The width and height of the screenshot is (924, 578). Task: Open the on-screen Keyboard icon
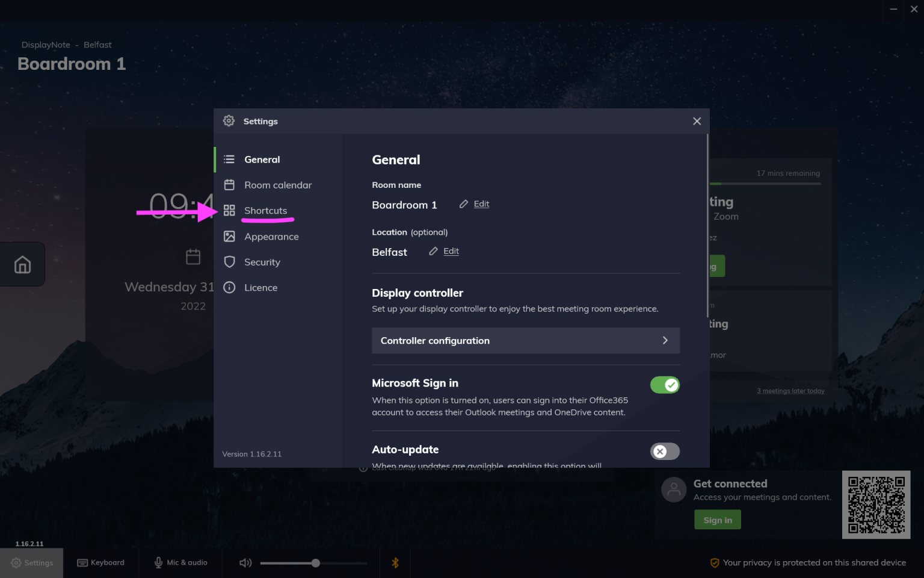(82, 562)
